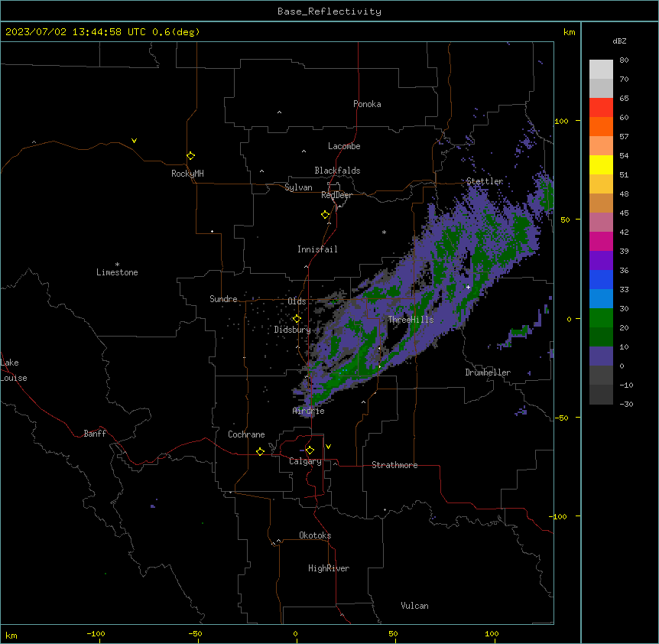Select the RedDeer label
The height and width of the screenshot is (644, 659).
click(x=337, y=195)
